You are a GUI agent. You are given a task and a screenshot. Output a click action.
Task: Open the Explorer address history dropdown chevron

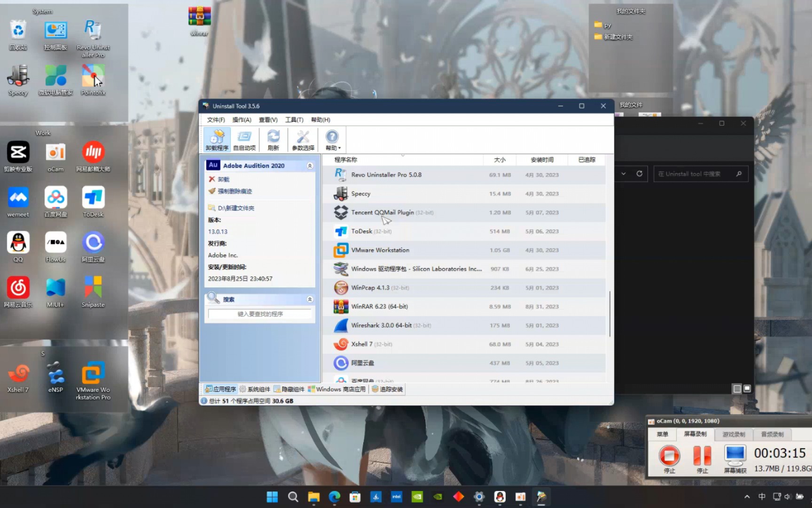click(624, 174)
